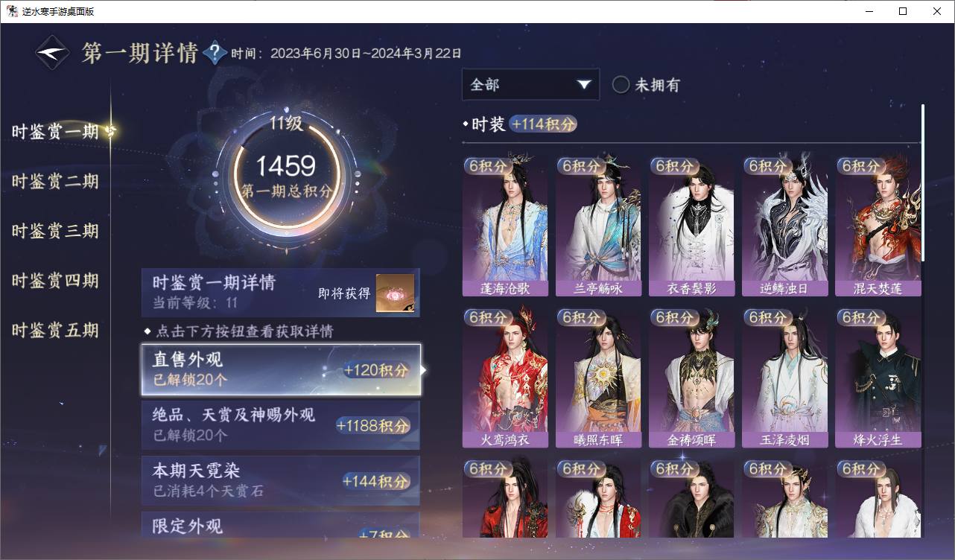Click the dropdown arrow beside 全部

(x=583, y=85)
